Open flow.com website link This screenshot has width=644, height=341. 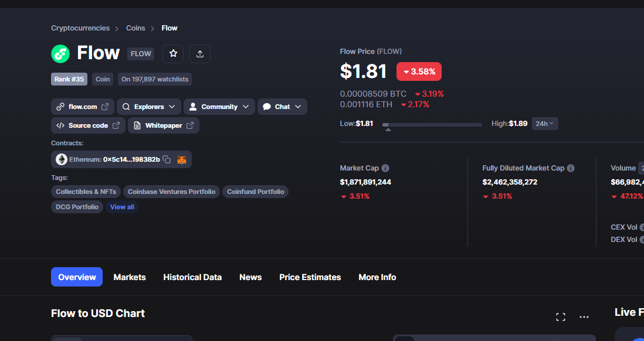coord(83,107)
